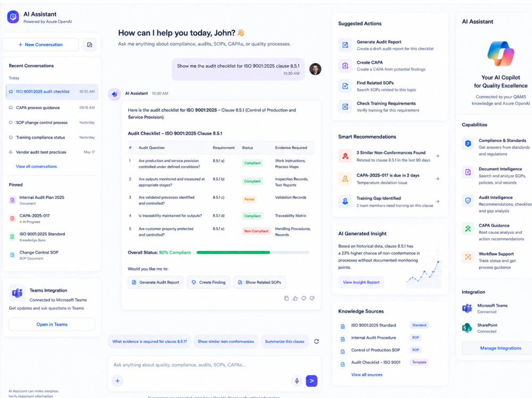The width and height of the screenshot is (532, 398).
Task: Click the Non-Conformances red recommendation icon
Action: click(x=345, y=156)
